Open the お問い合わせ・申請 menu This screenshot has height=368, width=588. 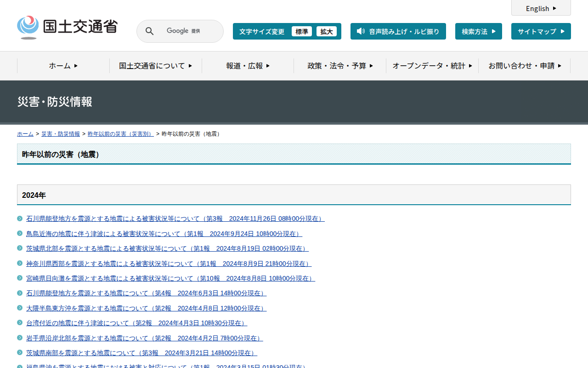click(x=524, y=66)
